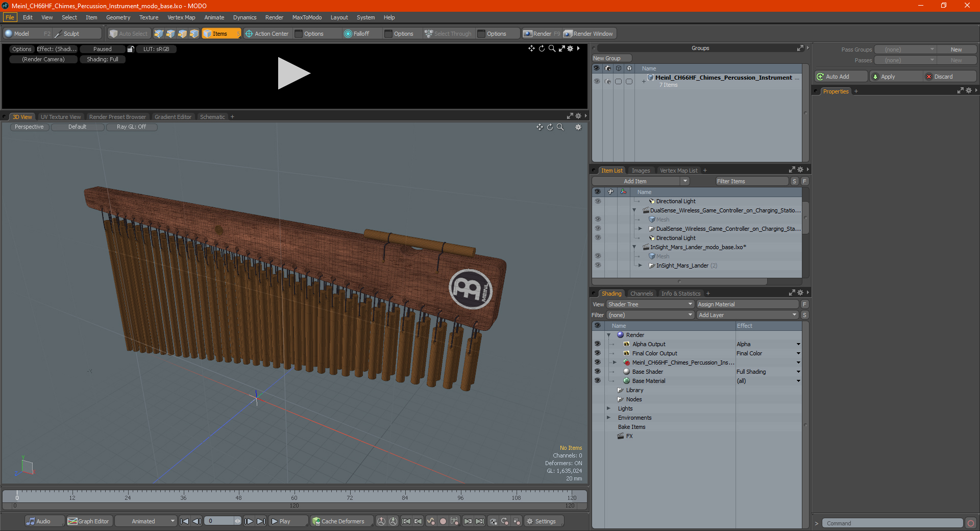
Task: Open 3D viewport settings gear
Action: click(578, 127)
